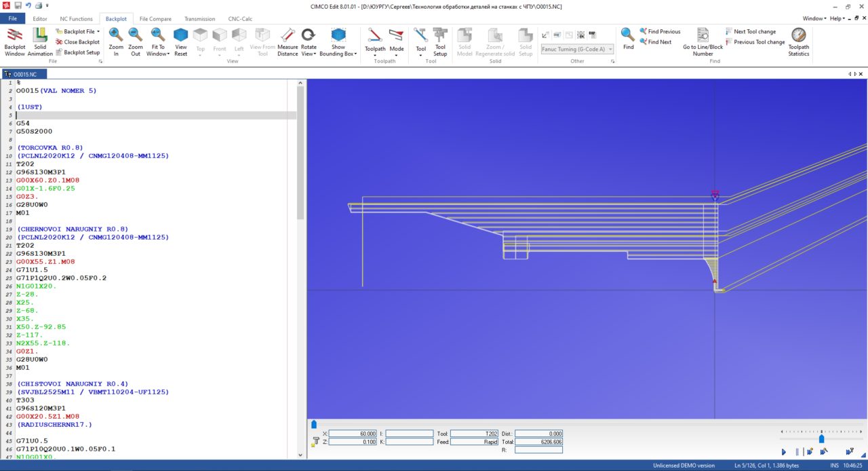
Task: Click the simulation position slider handle
Action: (313, 424)
